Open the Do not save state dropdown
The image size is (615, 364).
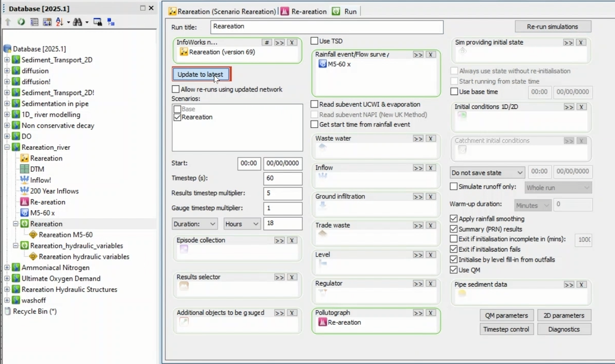click(487, 172)
